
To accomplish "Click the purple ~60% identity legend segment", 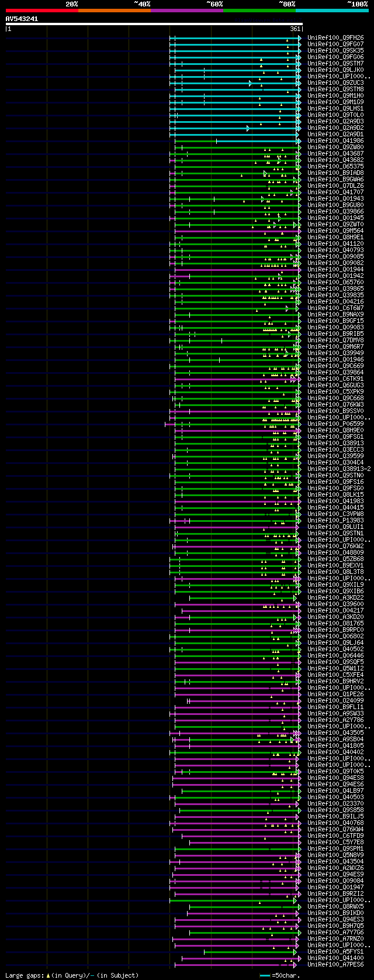I will 186,10.
